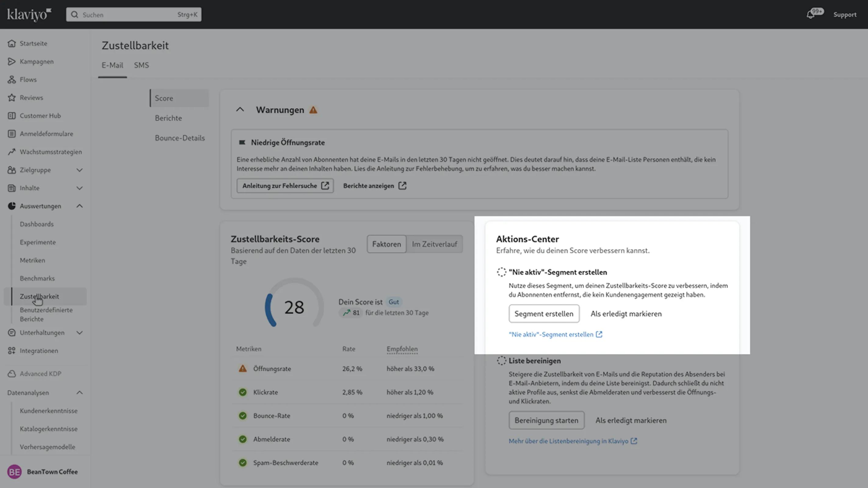Click the Kampagnen send icon
This screenshot has width=868, height=488.
(x=12, y=61)
